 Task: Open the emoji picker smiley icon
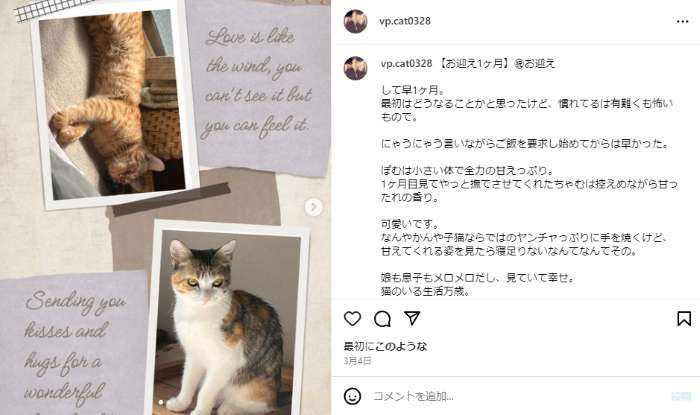352,396
